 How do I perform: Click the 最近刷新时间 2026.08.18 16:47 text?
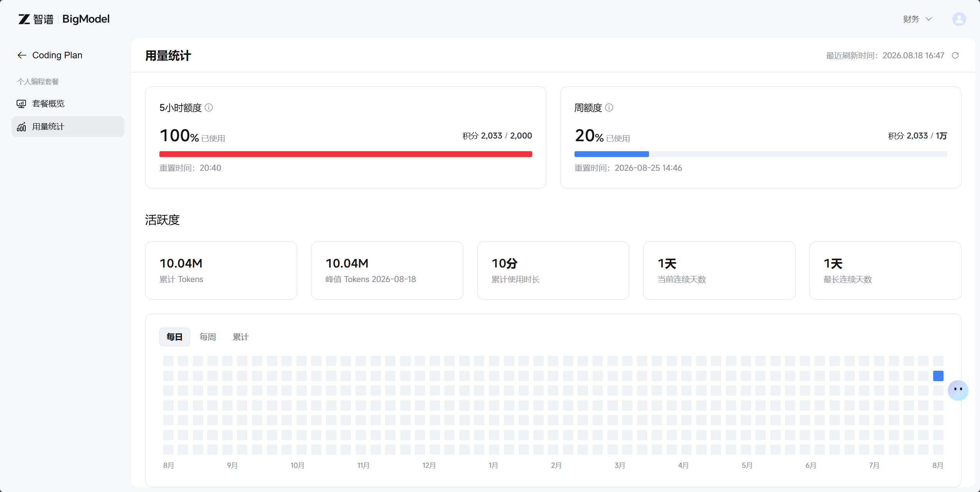pyautogui.click(x=885, y=56)
